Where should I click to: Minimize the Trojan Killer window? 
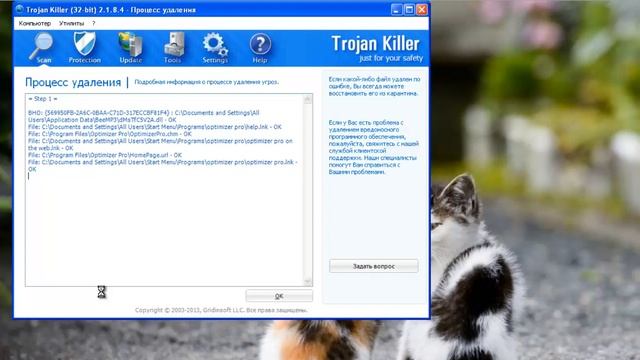[396, 9]
